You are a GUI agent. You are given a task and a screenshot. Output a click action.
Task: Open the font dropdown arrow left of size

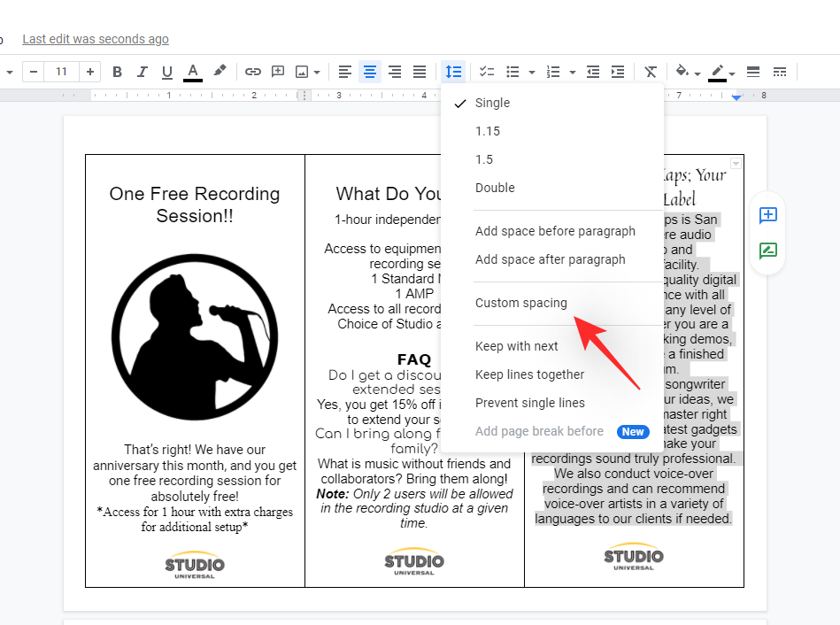point(10,73)
